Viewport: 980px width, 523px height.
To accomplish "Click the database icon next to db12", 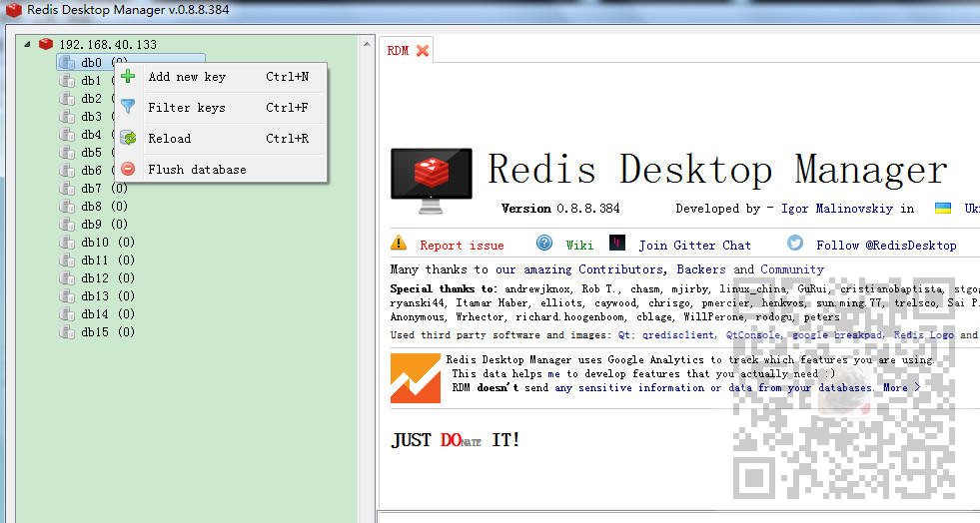I will [x=67, y=277].
